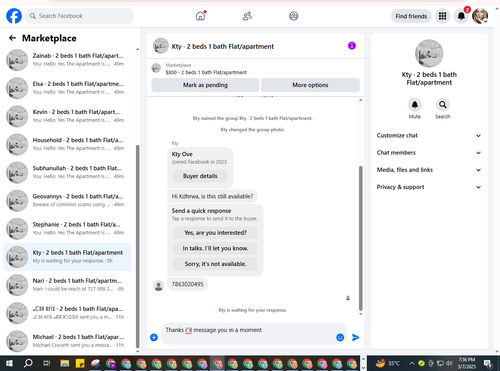The height and width of the screenshot is (371, 500).
Task: Open the Windows Start menu
Action: [x=9, y=363]
